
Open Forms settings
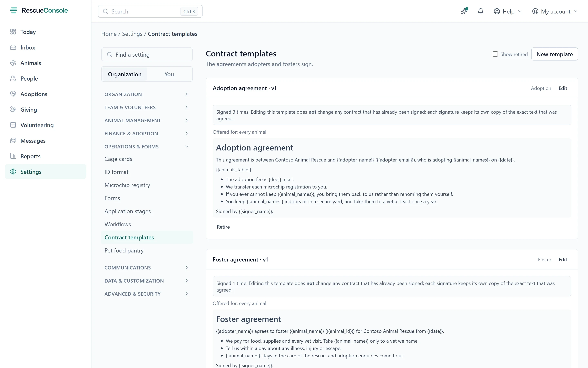(x=147, y=198)
